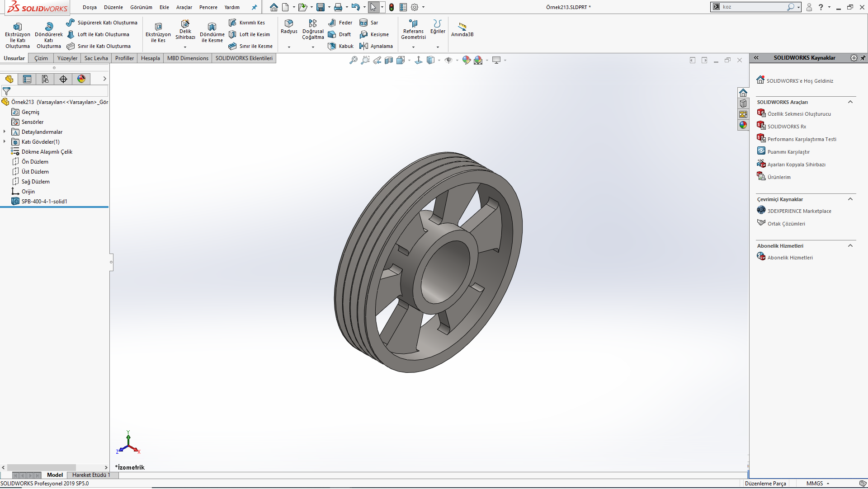Click the Undo arrow icon
This screenshot has height=489, width=868.
356,7
